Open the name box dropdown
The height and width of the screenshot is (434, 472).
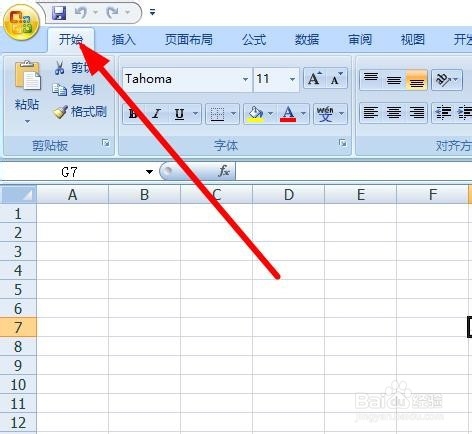pos(149,172)
